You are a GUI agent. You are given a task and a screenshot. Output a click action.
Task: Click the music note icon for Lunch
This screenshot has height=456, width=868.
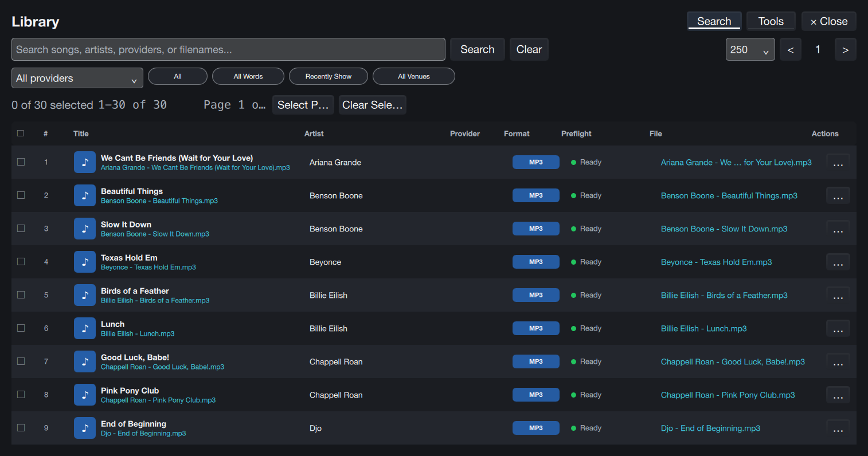[x=85, y=328]
